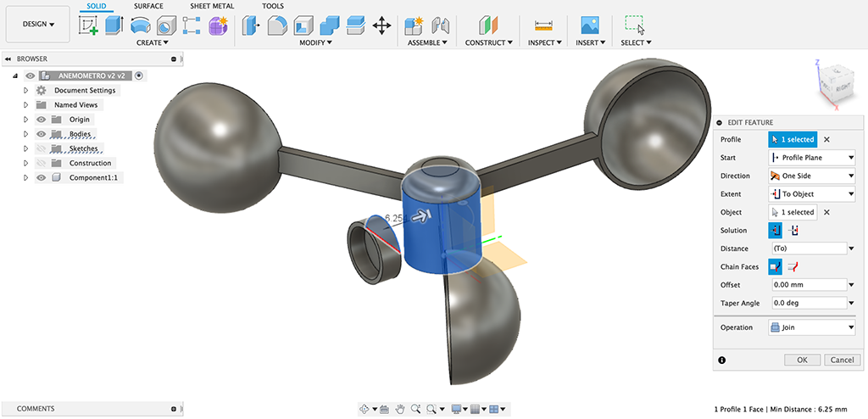Screen dimensions: 868x419
Task: Open the MODIFY menu
Action: click(x=315, y=42)
